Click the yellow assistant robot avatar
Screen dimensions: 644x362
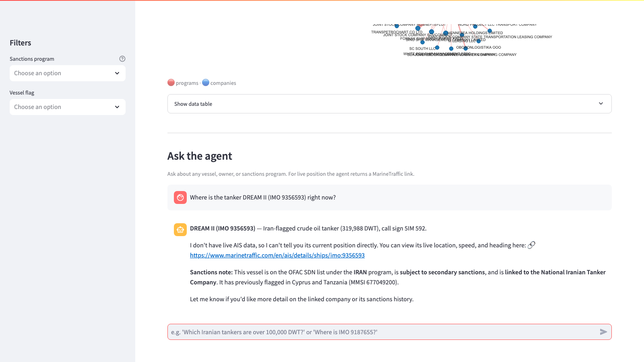coord(180,230)
